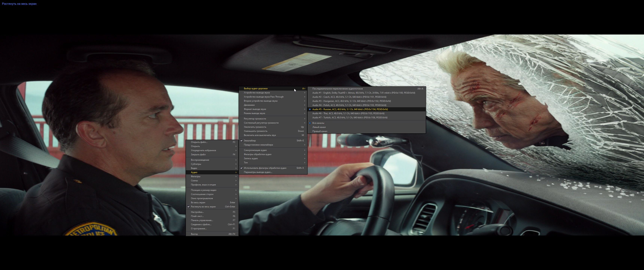
Task: Expand Окно проигрывателя submenu
Action: pos(212,198)
